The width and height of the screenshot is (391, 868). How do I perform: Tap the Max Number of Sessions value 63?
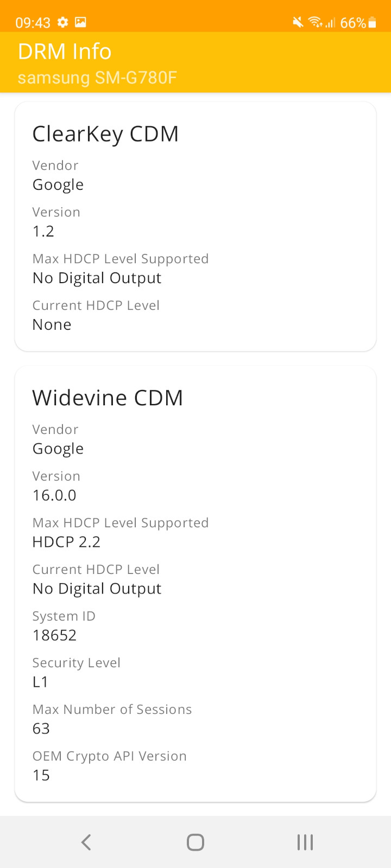[41, 729]
